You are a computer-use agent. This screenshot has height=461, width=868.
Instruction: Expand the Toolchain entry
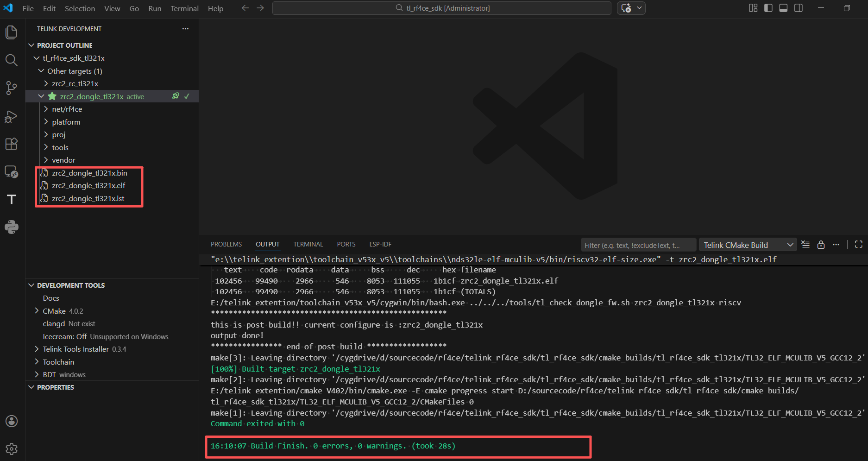(x=37, y=362)
